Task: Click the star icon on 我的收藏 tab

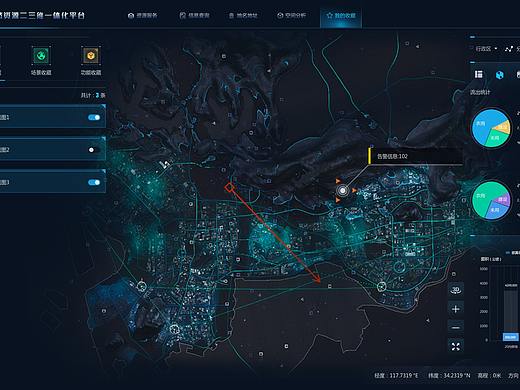Action: (x=329, y=15)
